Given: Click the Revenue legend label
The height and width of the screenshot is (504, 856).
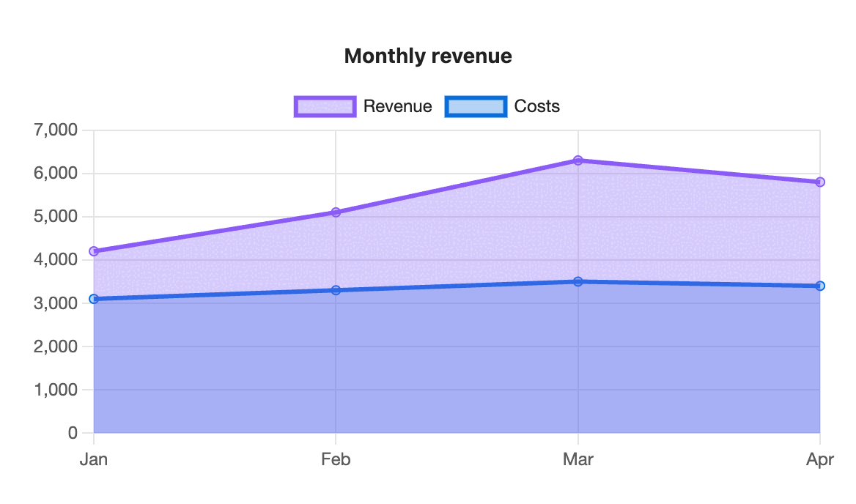Looking at the screenshot, I should click(x=397, y=106).
